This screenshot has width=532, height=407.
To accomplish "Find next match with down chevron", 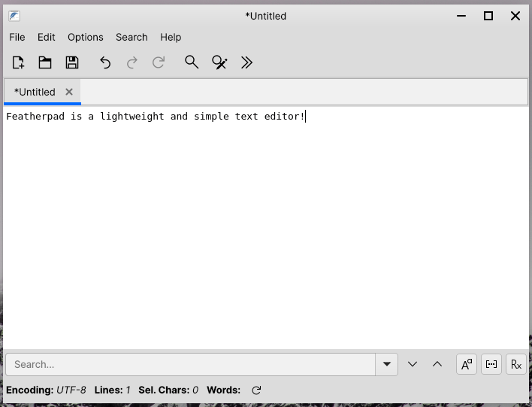I will point(413,364).
